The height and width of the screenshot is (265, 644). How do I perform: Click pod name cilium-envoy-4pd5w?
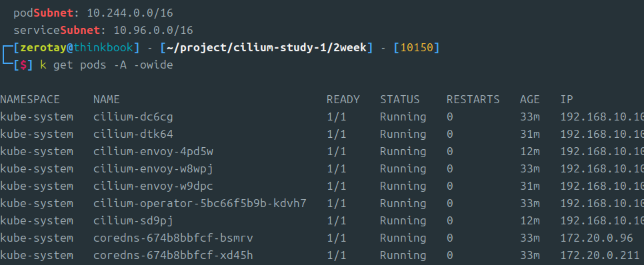[x=153, y=151]
